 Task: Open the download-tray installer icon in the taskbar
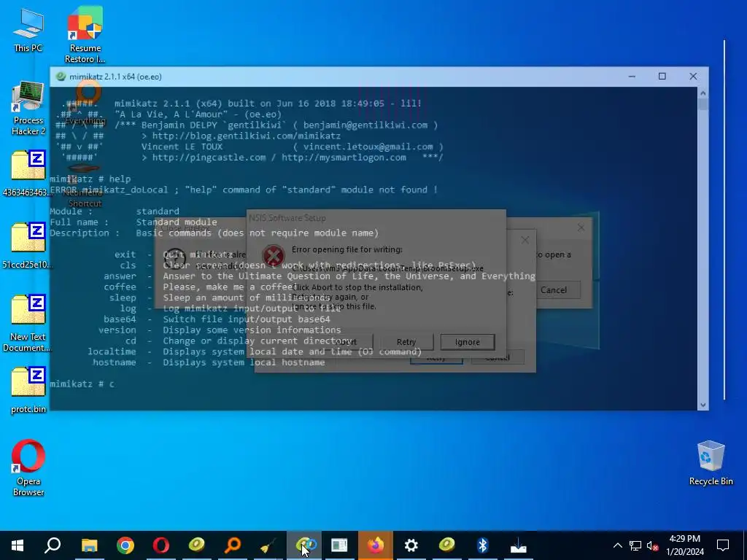[519, 546]
